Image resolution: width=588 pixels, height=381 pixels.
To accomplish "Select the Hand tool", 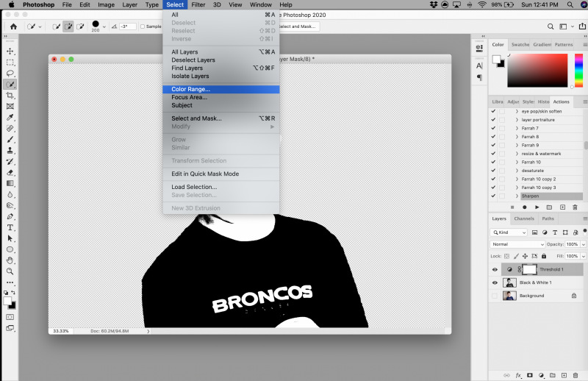I will coord(10,260).
